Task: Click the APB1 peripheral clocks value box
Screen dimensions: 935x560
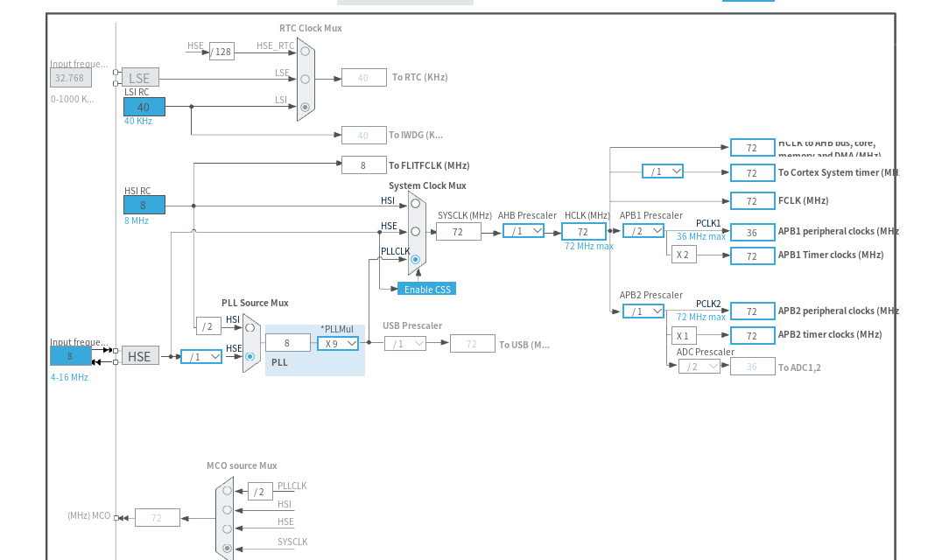Action: coord(753,233)
